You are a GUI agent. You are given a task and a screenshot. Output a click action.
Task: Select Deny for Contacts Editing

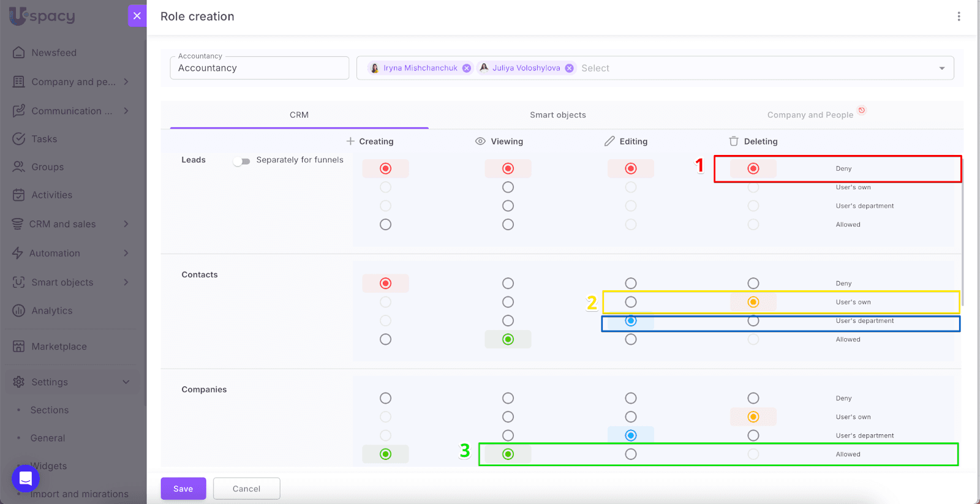[631, 284]
